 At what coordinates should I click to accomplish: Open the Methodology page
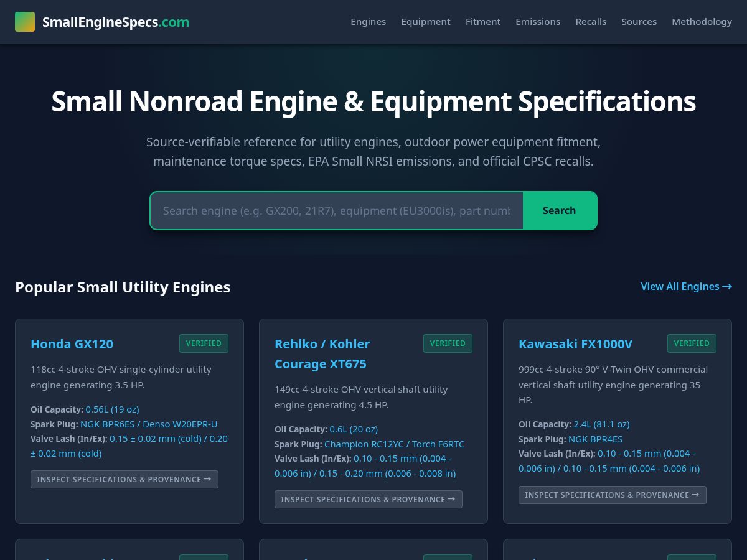pos(702,22)
